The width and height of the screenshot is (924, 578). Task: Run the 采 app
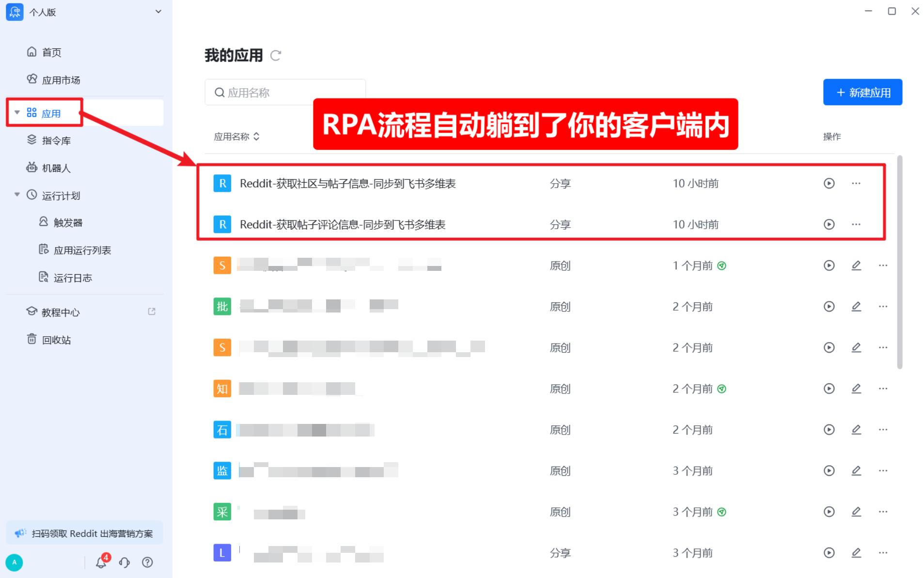click(x=829, y=512)
